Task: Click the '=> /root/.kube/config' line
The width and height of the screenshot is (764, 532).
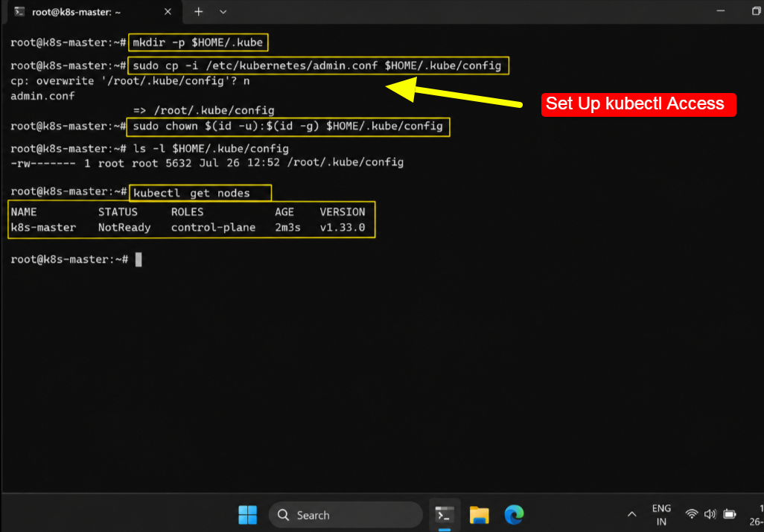Action: pos(204,110)
